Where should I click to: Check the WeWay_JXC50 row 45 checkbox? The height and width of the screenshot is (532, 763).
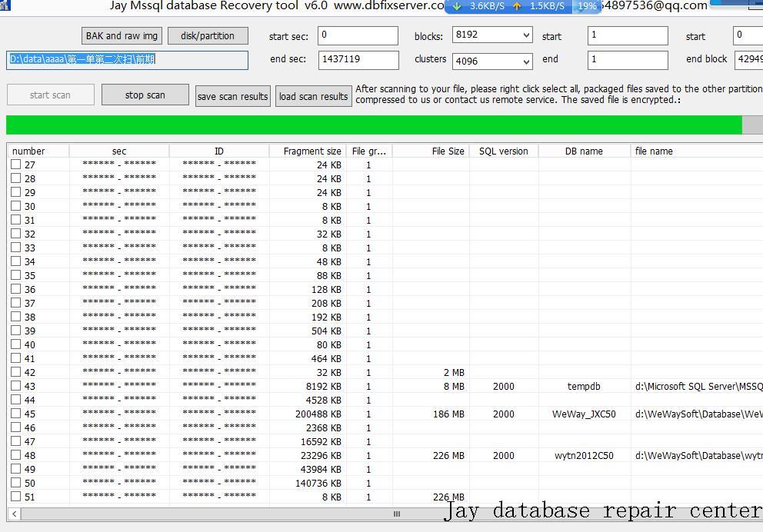pyautogui.click(x=16, y=414)
